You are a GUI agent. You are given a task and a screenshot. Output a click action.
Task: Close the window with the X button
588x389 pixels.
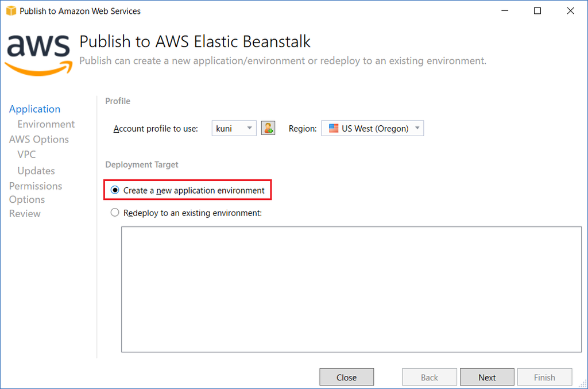[x=570, y=11]
